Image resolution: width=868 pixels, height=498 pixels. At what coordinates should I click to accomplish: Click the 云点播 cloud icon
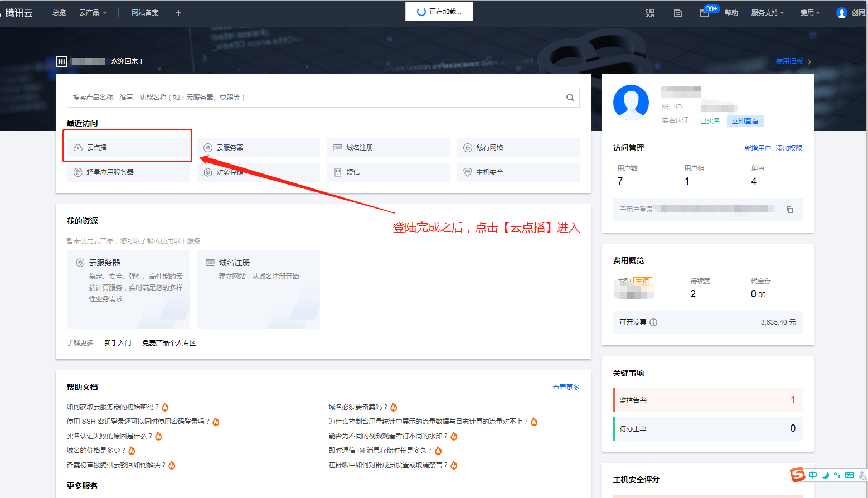pos(78,148)
